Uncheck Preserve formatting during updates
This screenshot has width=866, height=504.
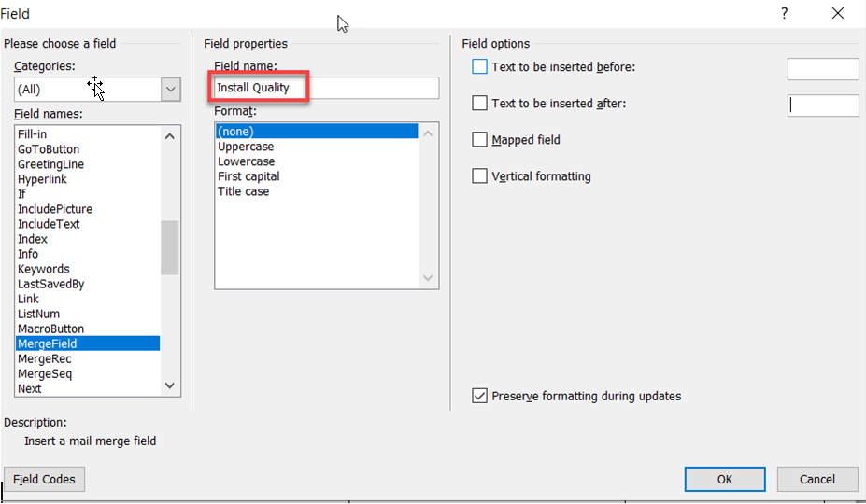click(x=480, y=396)
